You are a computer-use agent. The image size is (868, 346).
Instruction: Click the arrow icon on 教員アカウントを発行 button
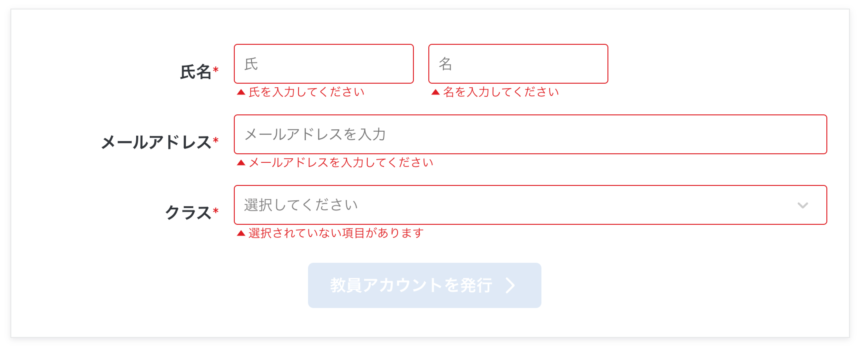[x=511, y=285]
